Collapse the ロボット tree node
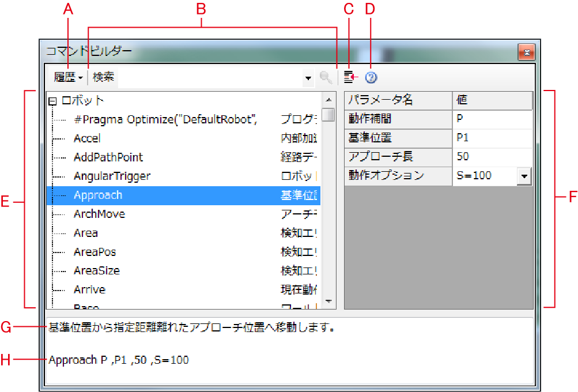The height and width of the screenshot is (392, 578). point(52,101)
